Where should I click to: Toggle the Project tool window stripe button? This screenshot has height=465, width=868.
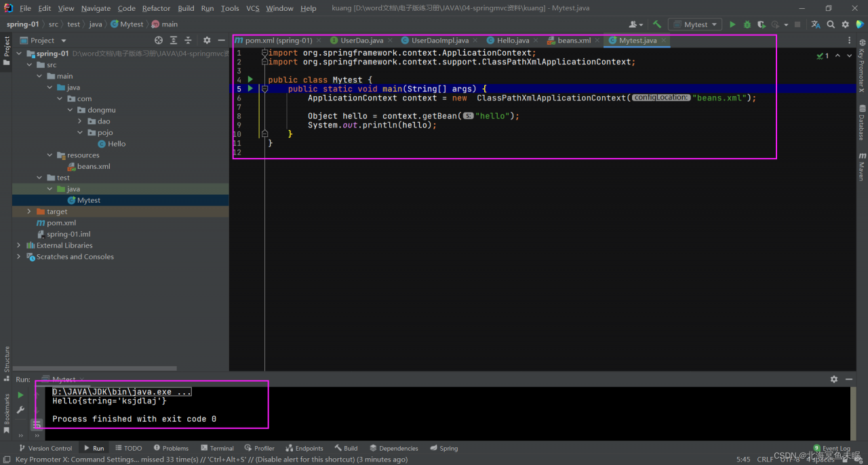7,51
